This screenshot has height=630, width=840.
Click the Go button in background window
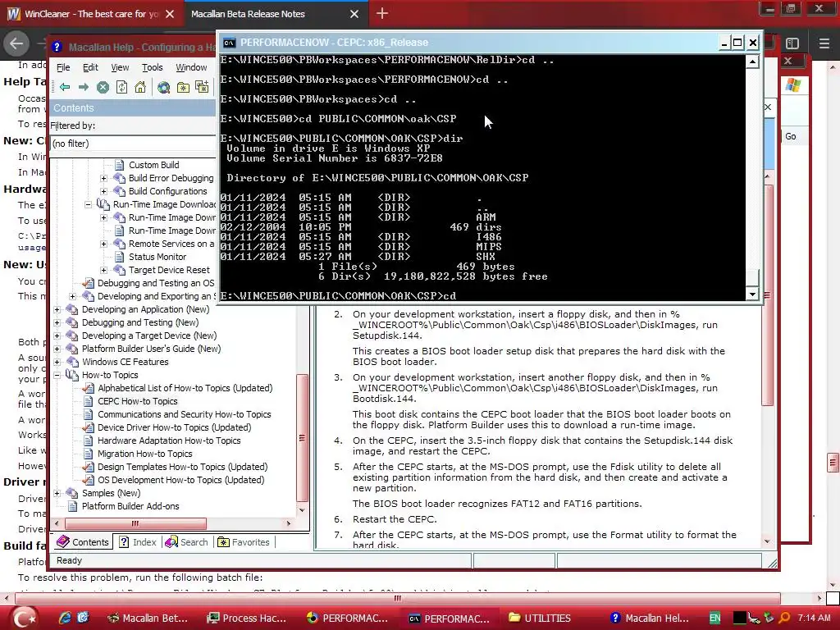[x=790, y=137]
